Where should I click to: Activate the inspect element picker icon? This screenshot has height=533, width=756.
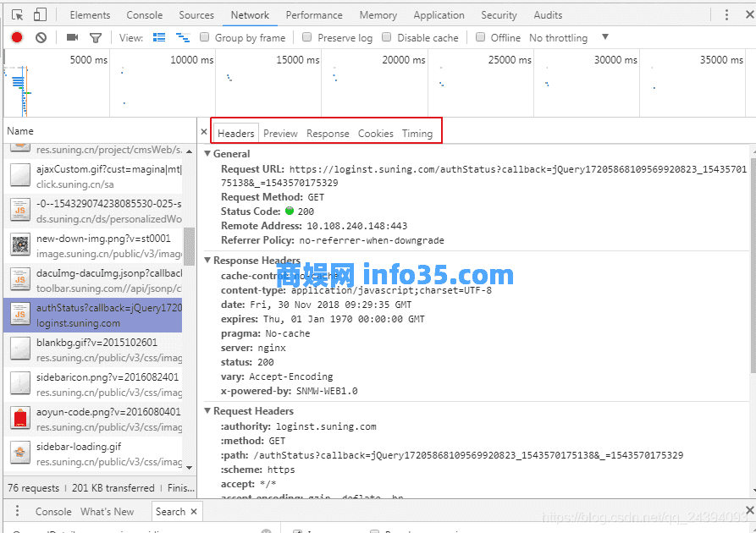[18, 15]
